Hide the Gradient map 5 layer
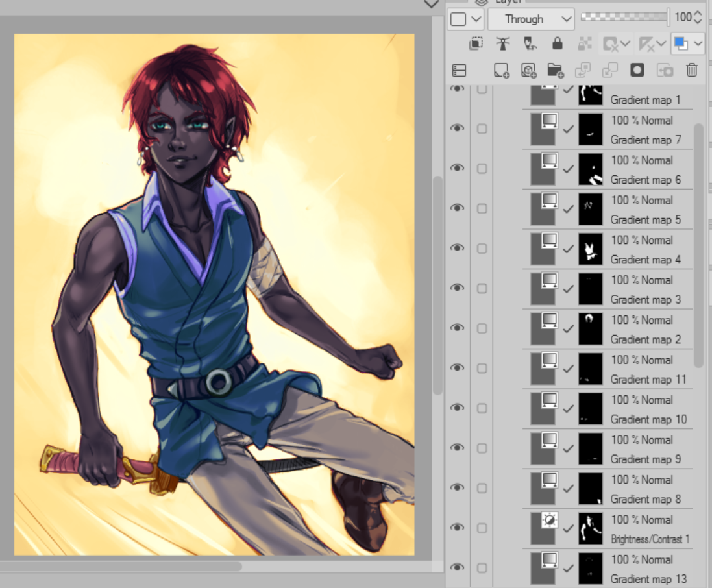This screenshot has height=588, width=712. tap(458, 208)
